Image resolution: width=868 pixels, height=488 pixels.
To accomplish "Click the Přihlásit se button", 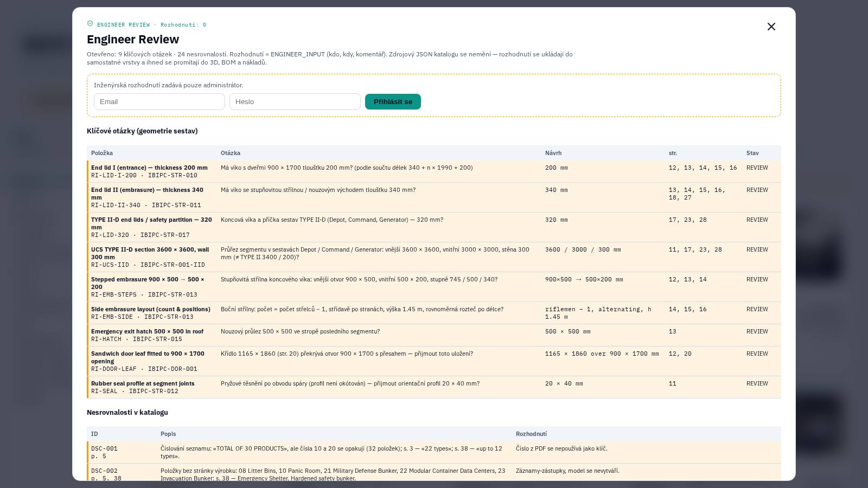I will click(393, 101).
